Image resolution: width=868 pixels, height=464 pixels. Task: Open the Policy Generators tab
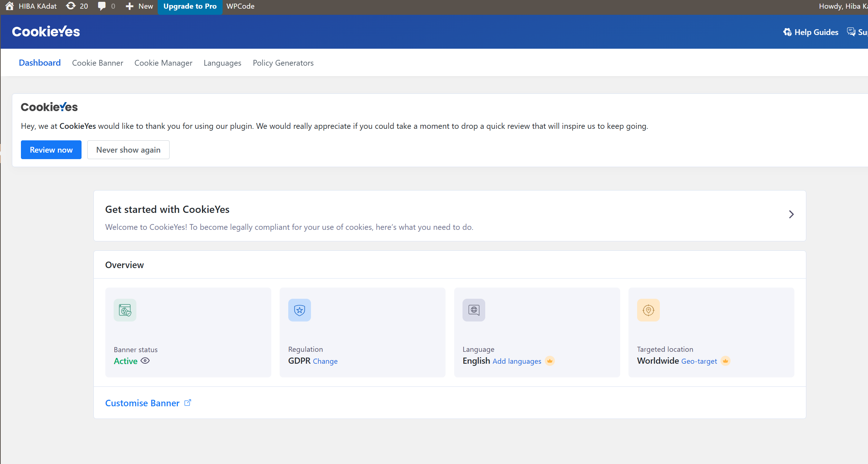point(283,63)
